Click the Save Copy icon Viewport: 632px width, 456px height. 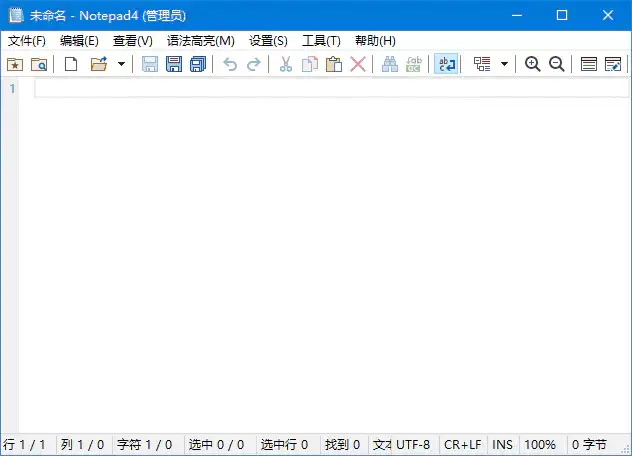click(x=198, y=64)
